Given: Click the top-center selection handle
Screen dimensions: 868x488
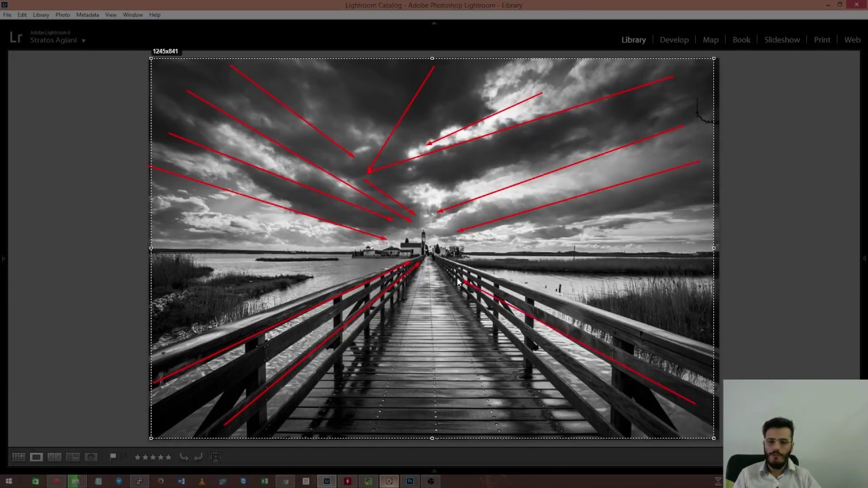Looking at the screenshot, I should tap(433, 58).
